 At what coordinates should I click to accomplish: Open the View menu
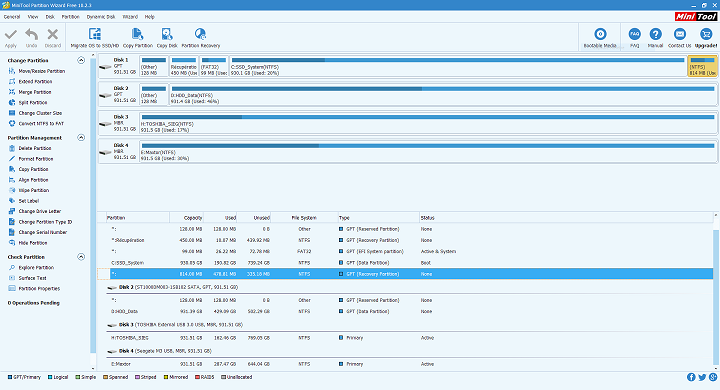[x=33, y=17]
